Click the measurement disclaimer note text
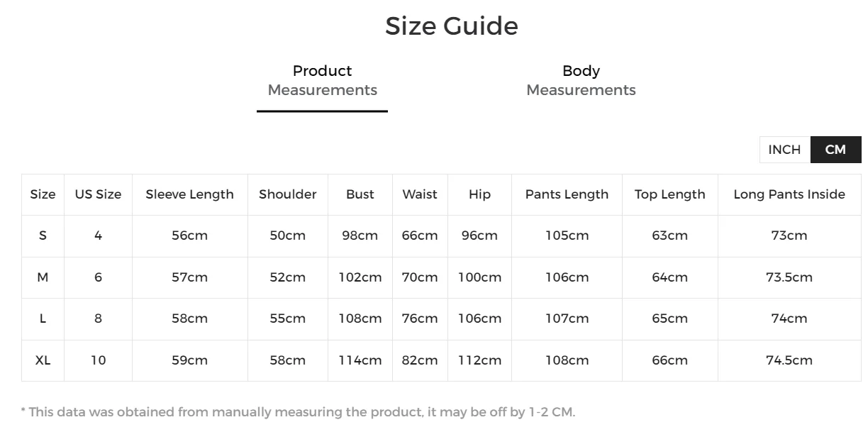 [x=298, y=411]
